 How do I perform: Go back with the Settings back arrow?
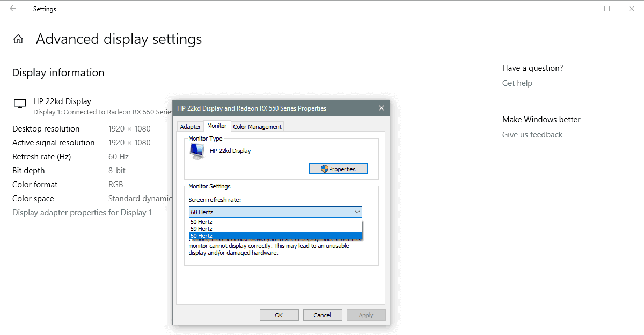point(13,9)
